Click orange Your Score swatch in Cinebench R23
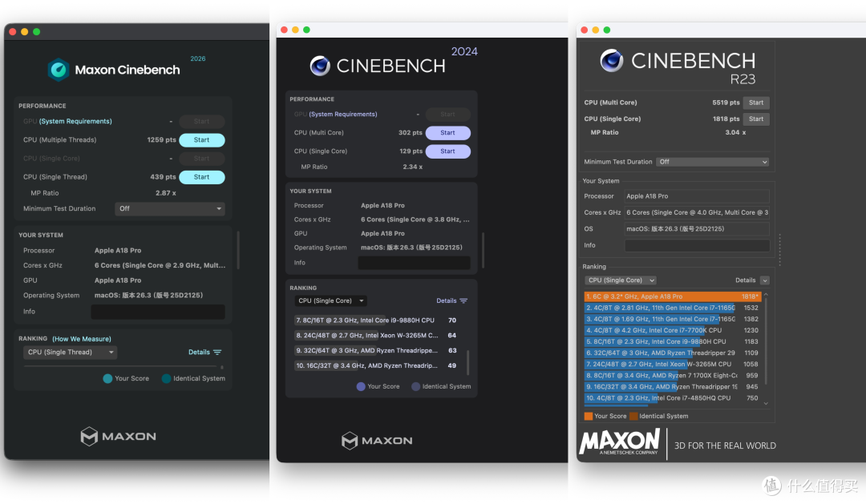Image resolution: width=866 pixels, height=504 pixels. point(589,416)
